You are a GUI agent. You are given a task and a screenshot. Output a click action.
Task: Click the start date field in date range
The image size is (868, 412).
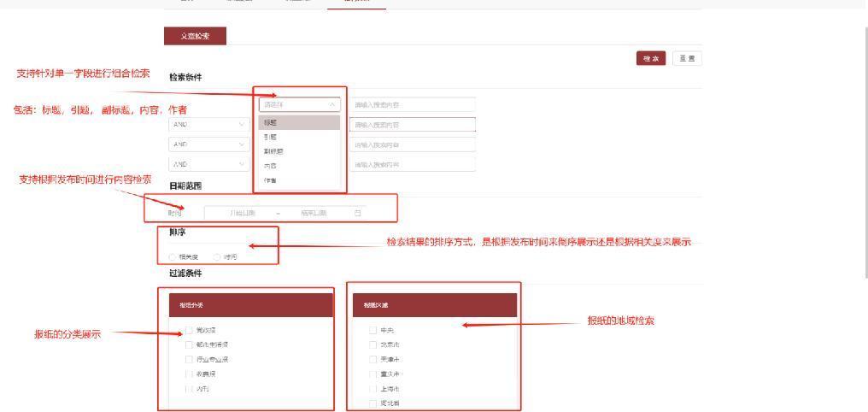point(243,212)
